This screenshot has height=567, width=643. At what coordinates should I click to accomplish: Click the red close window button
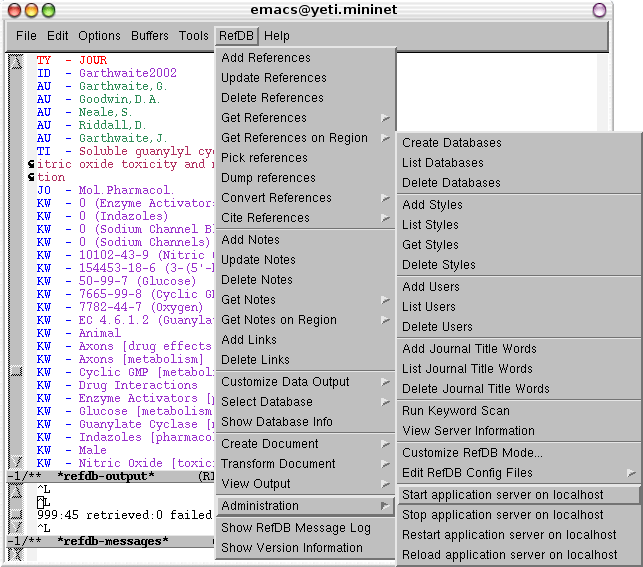click(x=13, y=10)
